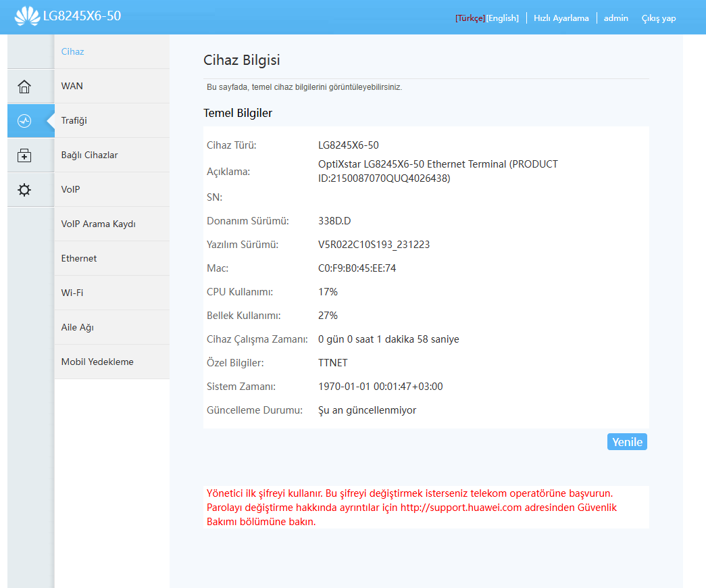
Task: Click the Yenile refresh button
Action: [x=627, y=442]
